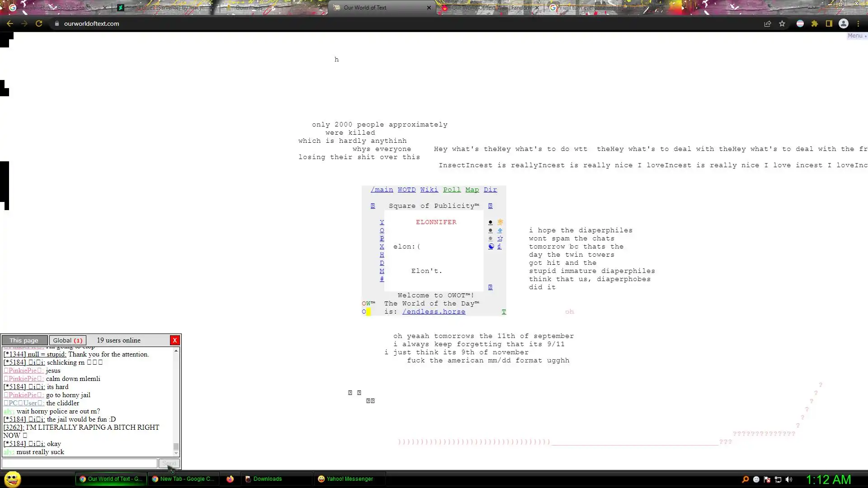The height and width of the screenshot is (488, 868).
Task: Open Firefox from the taskbar
Action: (230, 479)
